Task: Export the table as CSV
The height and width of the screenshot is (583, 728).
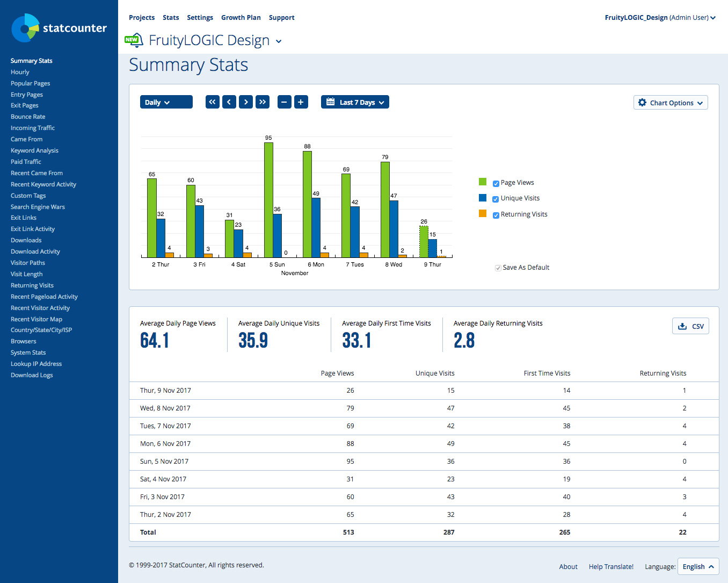Action: pos(690,326)
